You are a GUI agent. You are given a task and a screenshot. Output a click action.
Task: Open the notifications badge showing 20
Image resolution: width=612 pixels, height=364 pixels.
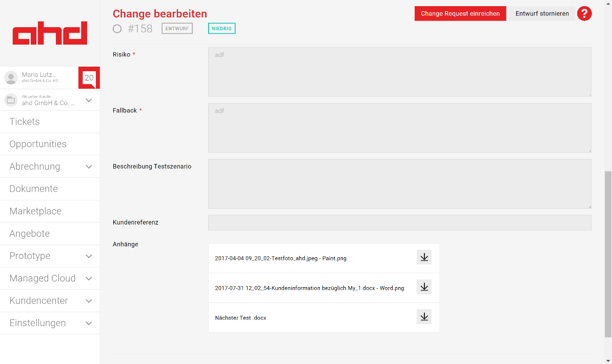click(x=89, y=78)
